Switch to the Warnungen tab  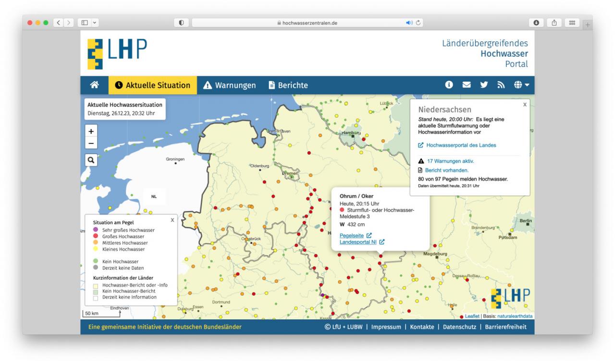point(229,85)
